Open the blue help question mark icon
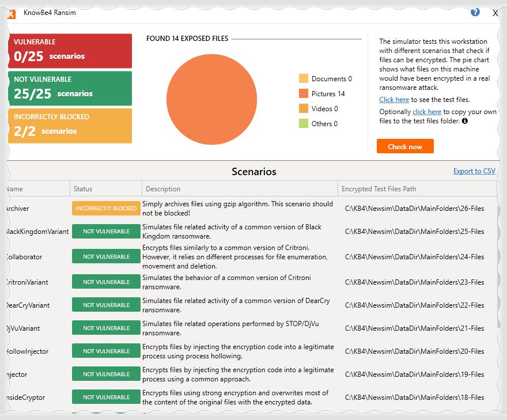Image resolution: width=507 pixels, height=420 pixels. pos(475,12)
